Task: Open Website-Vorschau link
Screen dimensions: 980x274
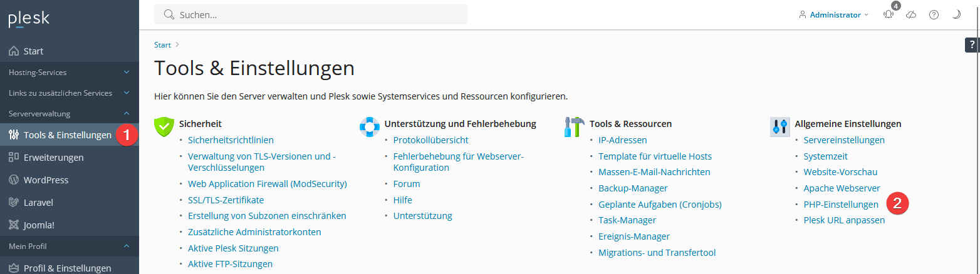Action: click(841, 172)
